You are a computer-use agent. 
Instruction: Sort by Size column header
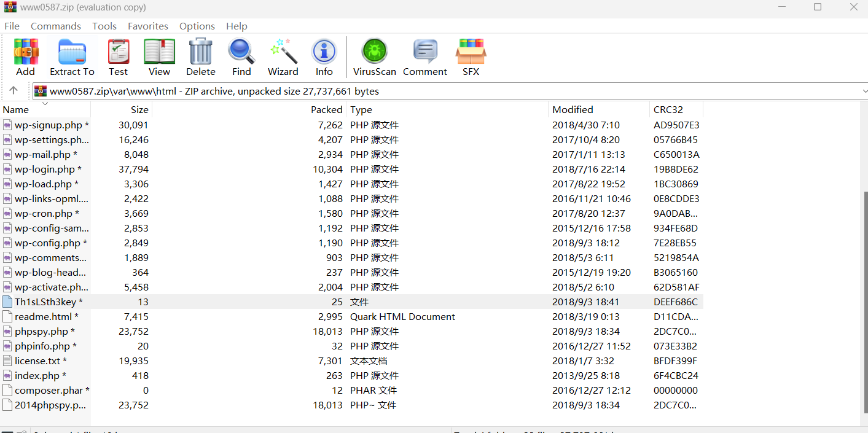point(122,109)
